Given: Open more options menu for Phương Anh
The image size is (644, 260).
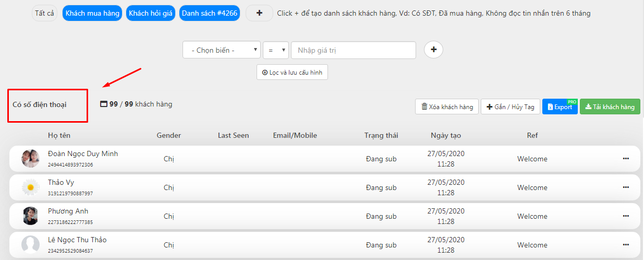Looking at the screenshot, I should pyautogui.click(x=626, y=216).
